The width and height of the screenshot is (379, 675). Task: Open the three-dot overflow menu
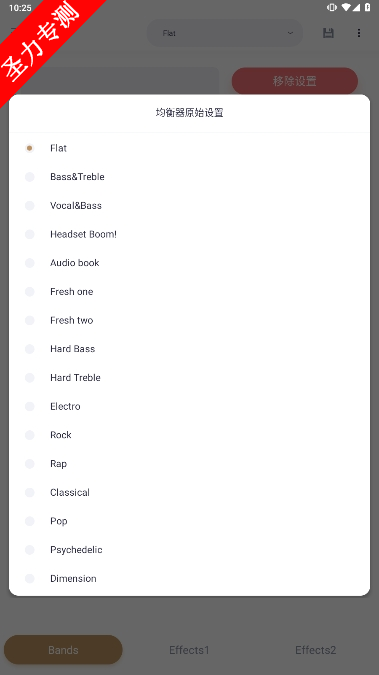click(358, 33)
